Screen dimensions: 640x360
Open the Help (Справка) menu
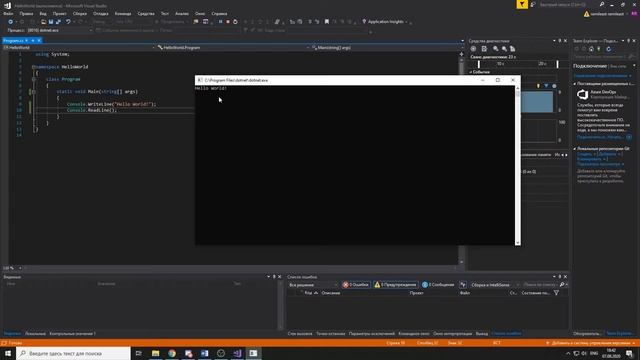click(x=219, y=13)
